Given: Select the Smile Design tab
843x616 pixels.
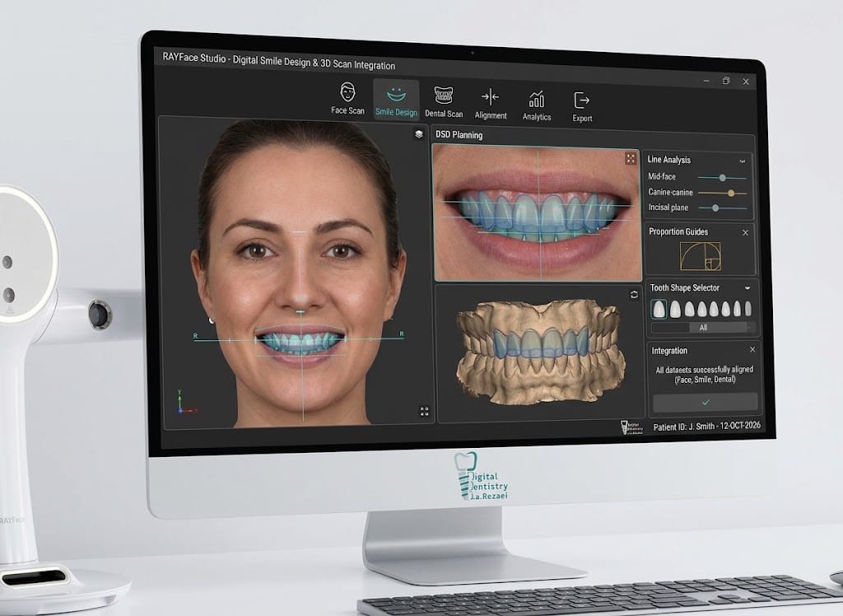Looking at the screenshot, I should tap(396, 99).
